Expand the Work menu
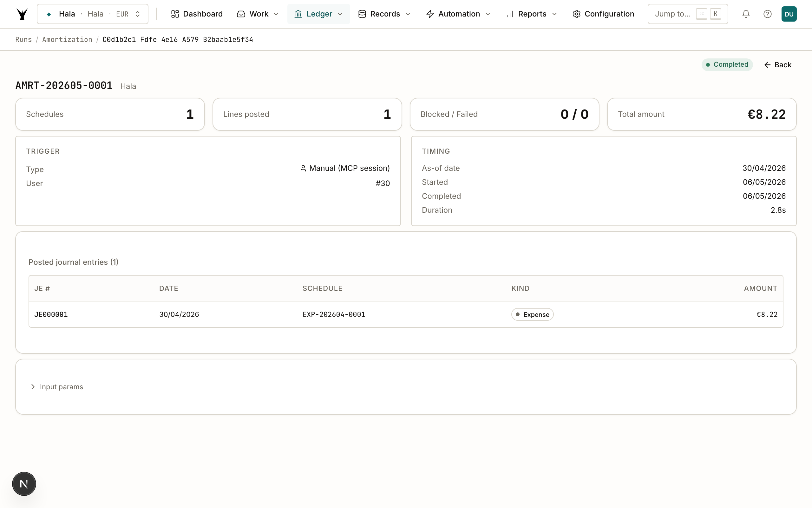812x508 pixels. coord(258,14)
